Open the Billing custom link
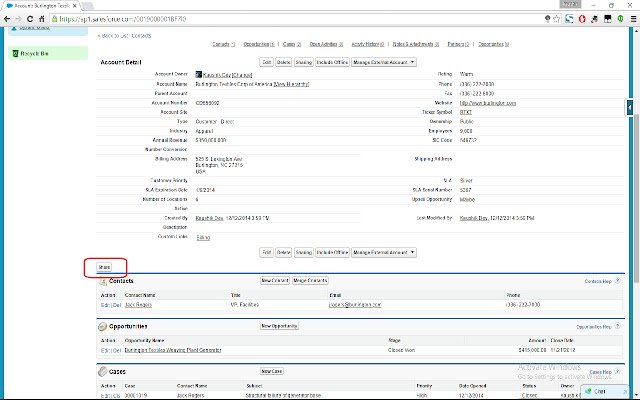 click(x=203, y=238)
